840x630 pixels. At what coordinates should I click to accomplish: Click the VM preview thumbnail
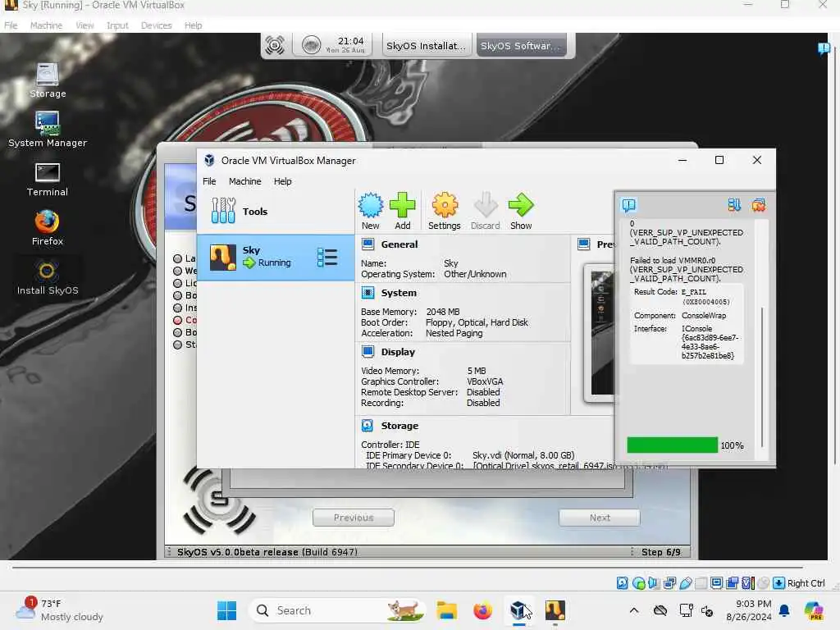[601, 333]
